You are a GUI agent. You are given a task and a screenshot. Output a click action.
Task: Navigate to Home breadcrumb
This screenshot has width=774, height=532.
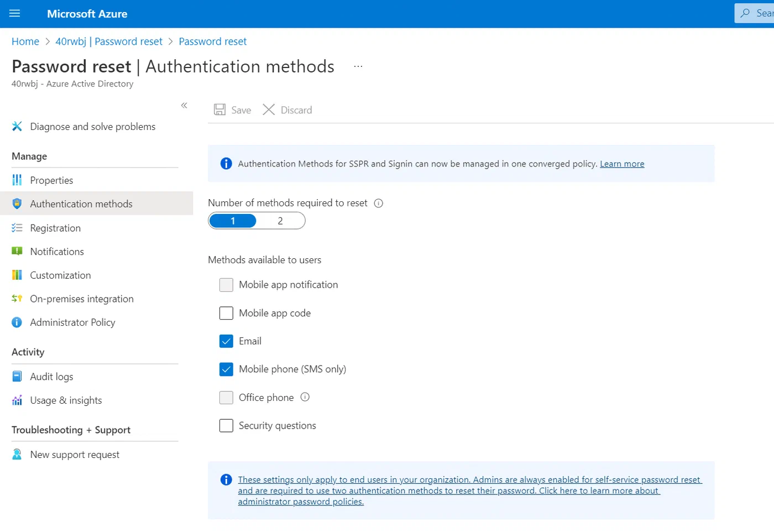click(25, 41)
